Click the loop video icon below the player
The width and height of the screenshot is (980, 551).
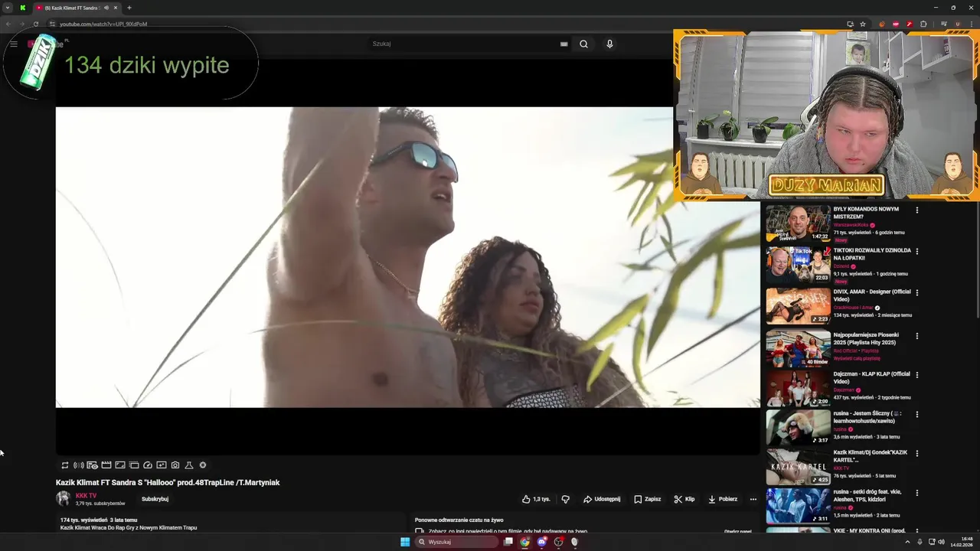[x=65, y=465]
